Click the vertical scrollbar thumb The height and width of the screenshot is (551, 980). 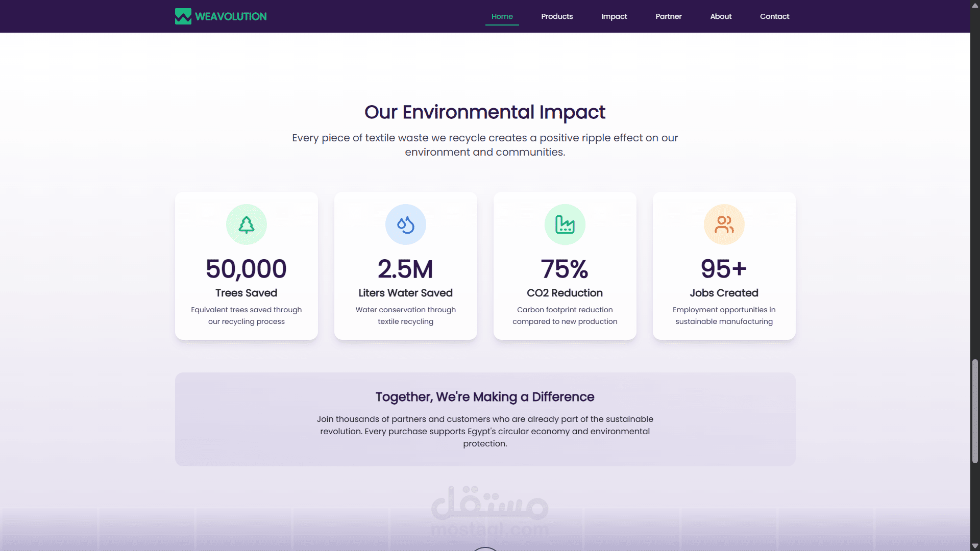coord(975,411)
